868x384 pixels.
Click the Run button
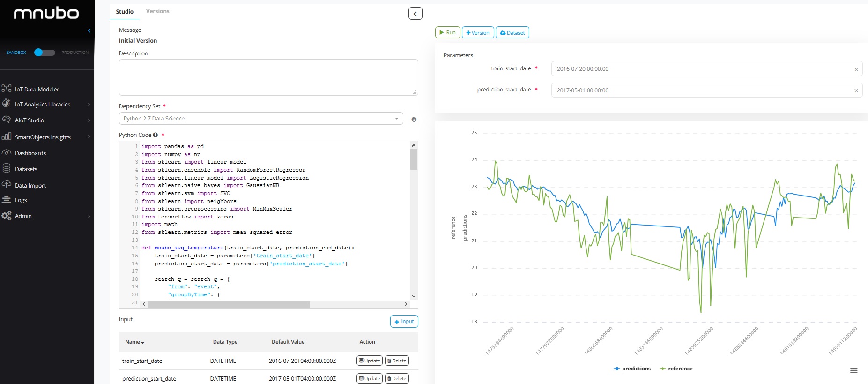pos(447,33)
